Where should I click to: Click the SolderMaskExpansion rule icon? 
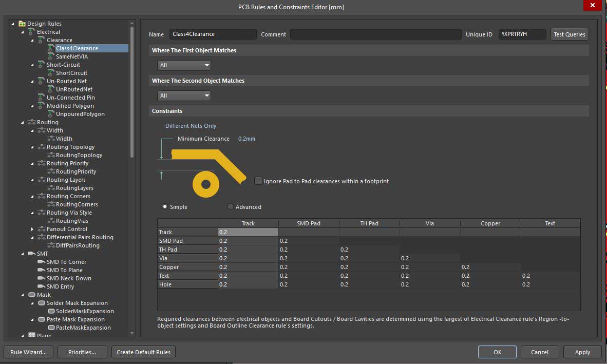pos(51,311)
